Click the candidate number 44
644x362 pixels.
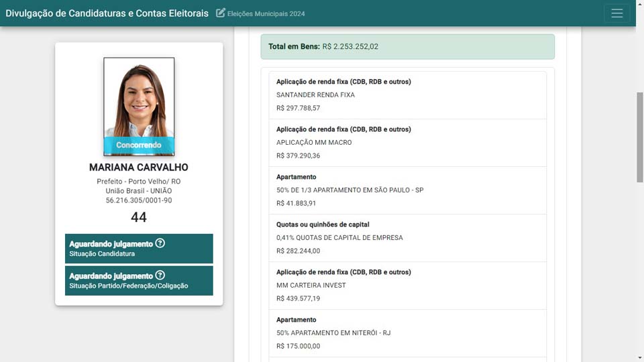click(x=139, y=217)
